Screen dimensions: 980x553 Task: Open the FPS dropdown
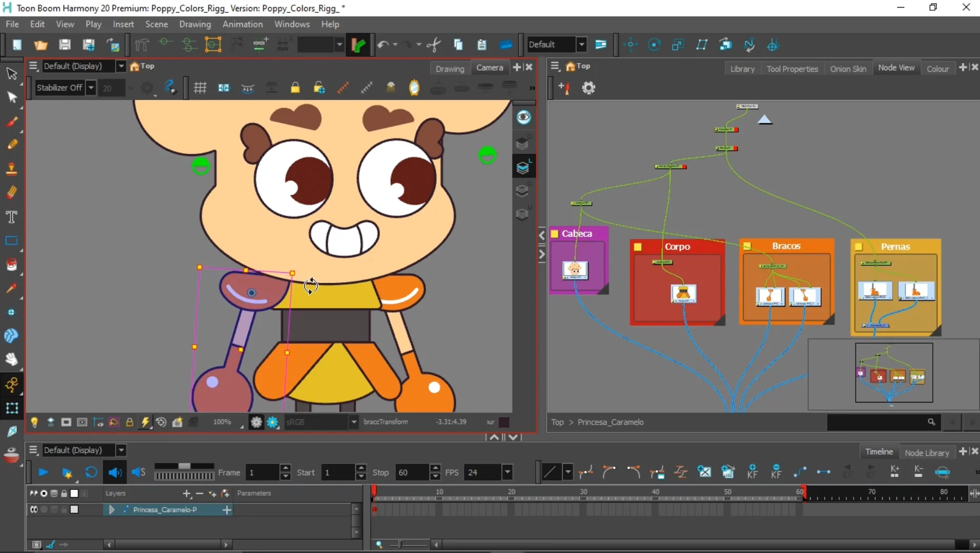507,473
